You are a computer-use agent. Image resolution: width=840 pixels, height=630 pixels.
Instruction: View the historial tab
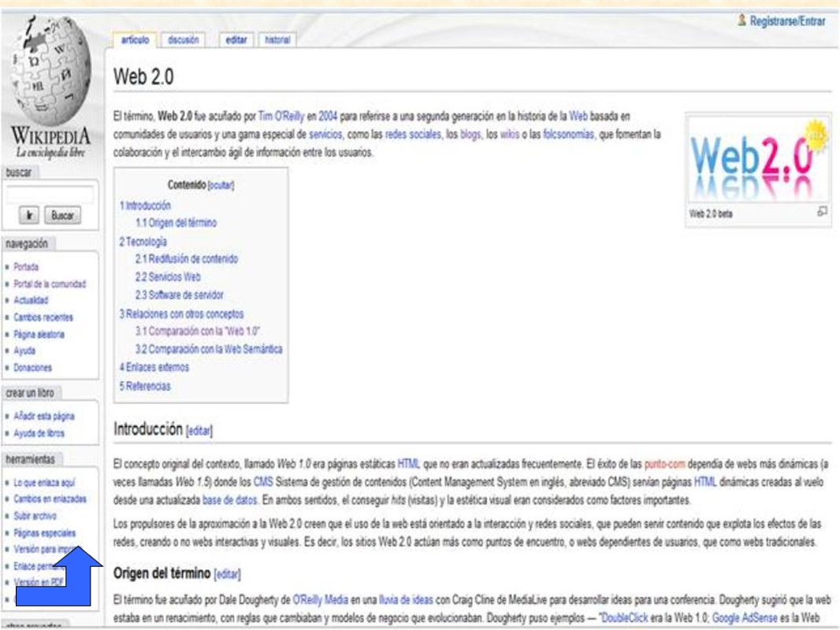[x=277, y=39]
